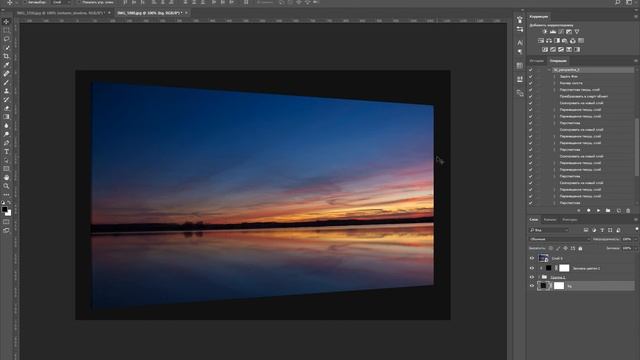Screen dimensions: 640x360
Task: Toggle the layer filtering on/off switch
Action: tap(636, 230)
